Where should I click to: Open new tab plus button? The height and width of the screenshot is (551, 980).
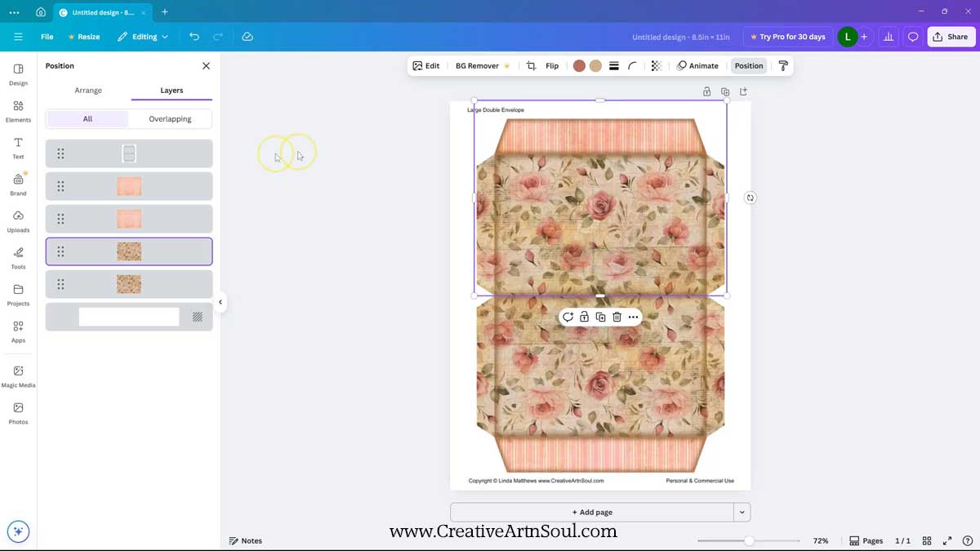(164, 12)
